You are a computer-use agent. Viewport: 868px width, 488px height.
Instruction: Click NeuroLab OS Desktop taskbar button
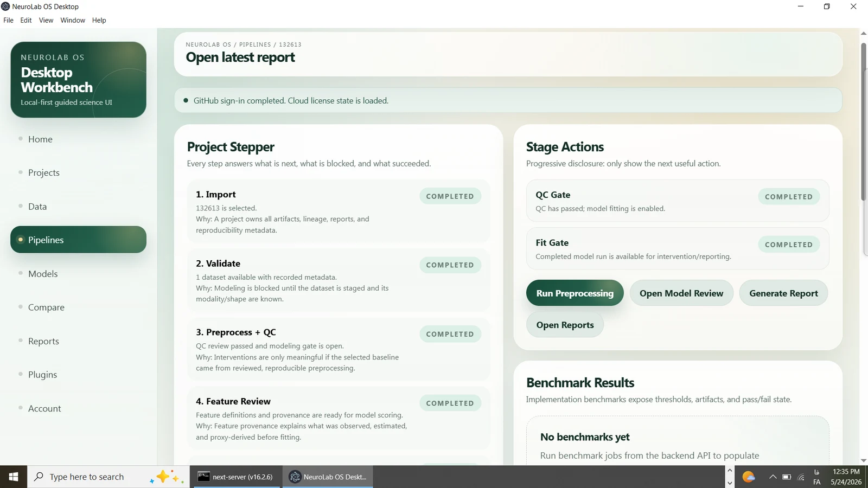(328, 477)
